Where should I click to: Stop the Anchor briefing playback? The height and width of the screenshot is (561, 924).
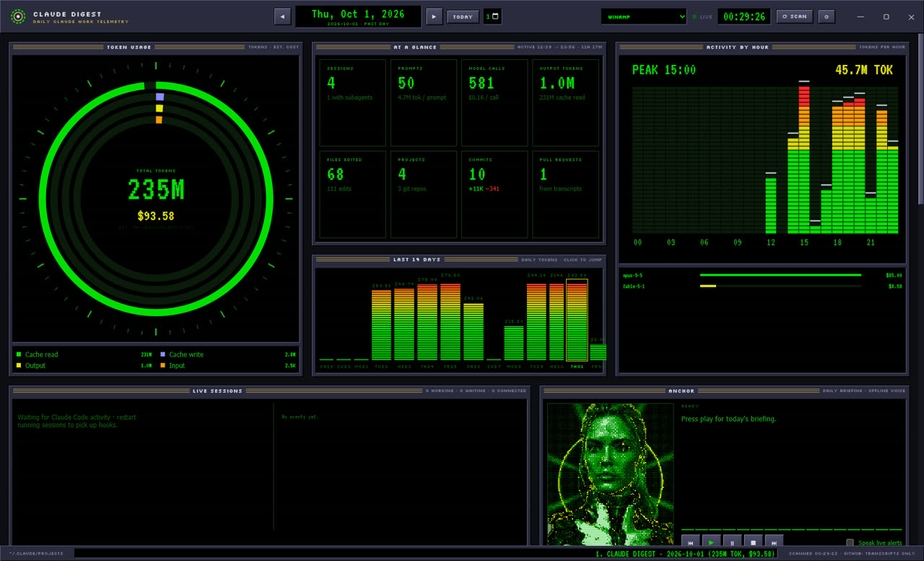pyautogui.click(x=753, y=542)
